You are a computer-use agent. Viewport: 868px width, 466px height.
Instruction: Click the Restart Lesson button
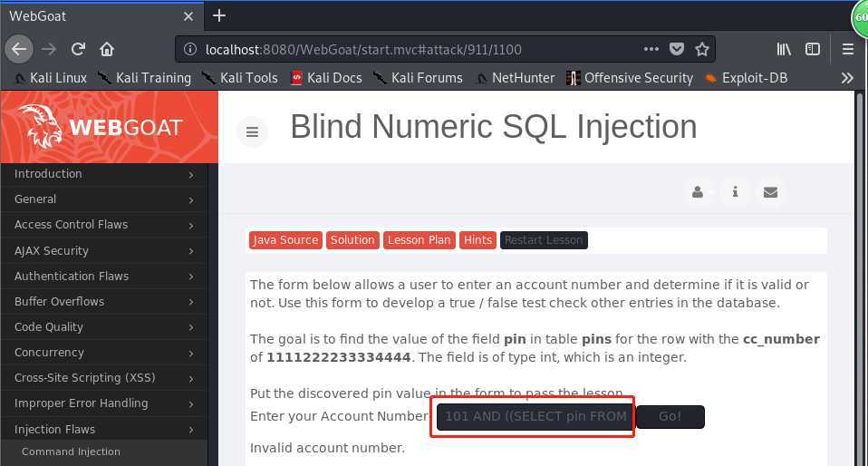click(x=544, y=240)
